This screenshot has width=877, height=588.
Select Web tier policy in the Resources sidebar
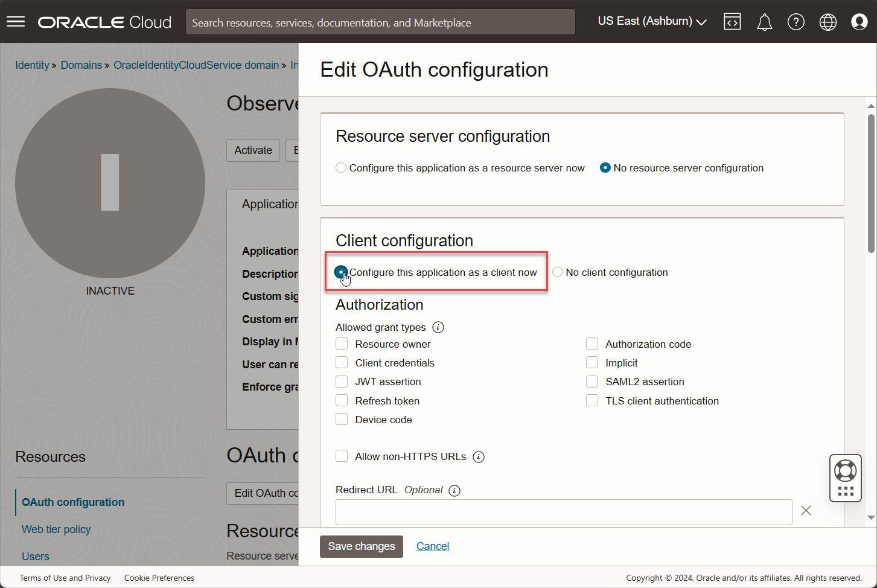56,529
